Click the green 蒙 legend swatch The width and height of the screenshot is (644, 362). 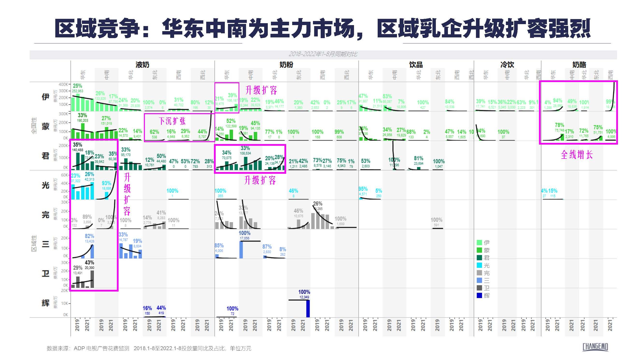tap(479, 250)
